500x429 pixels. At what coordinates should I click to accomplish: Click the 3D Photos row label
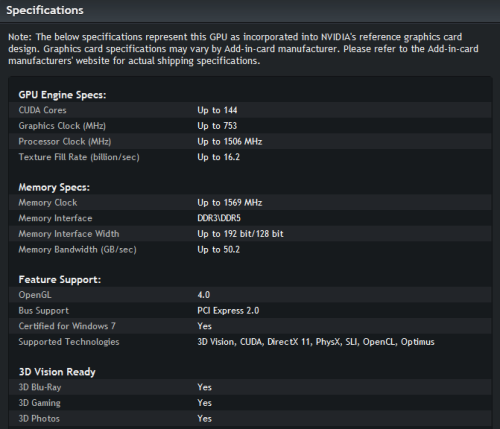point(39,418)
